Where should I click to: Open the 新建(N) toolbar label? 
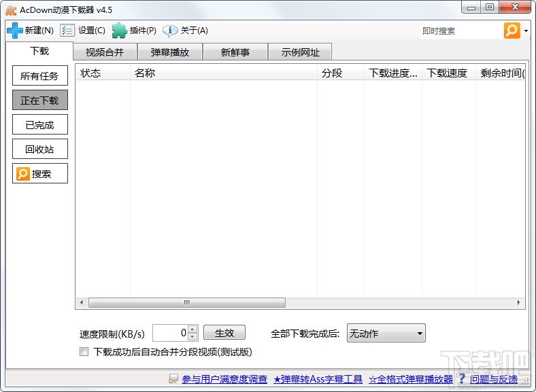[x=39, y=31]
